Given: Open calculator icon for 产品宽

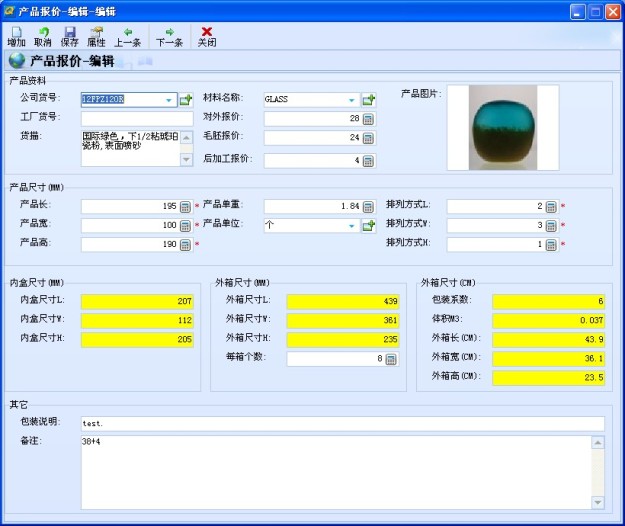Looking at the screenshot, I should click(185, 226).
